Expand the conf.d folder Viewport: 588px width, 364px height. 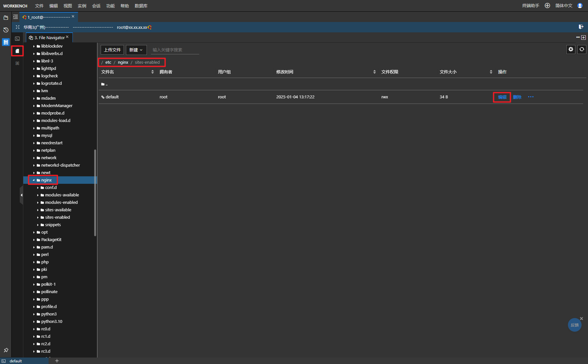click(38, 188)
